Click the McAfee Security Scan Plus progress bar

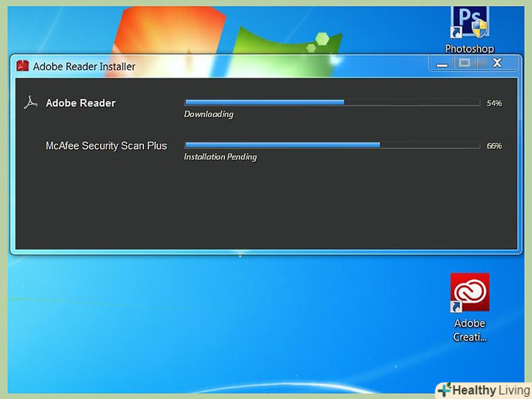(332, 145)
